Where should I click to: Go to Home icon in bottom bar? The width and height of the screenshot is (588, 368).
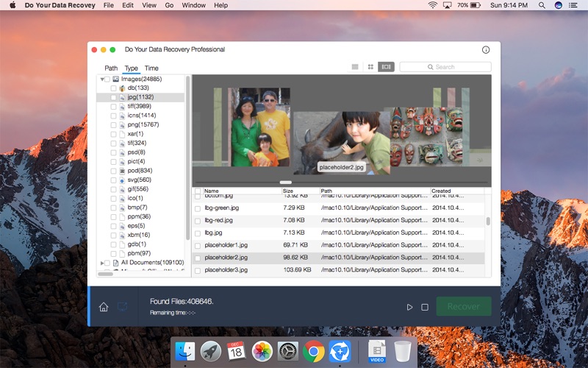point(104,307)
